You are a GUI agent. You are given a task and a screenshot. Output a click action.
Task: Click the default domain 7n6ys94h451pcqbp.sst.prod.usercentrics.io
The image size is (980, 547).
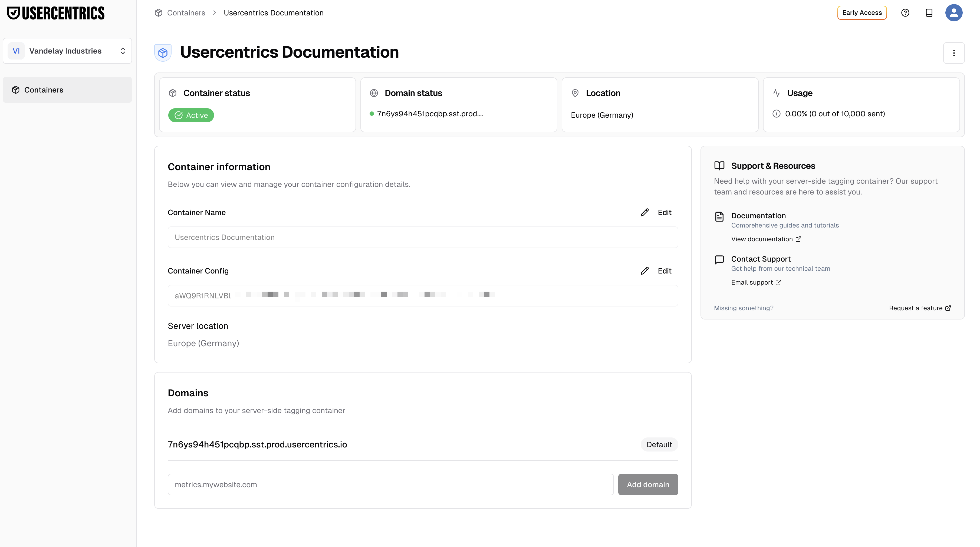pyautogui.click(x=257, y=444)
